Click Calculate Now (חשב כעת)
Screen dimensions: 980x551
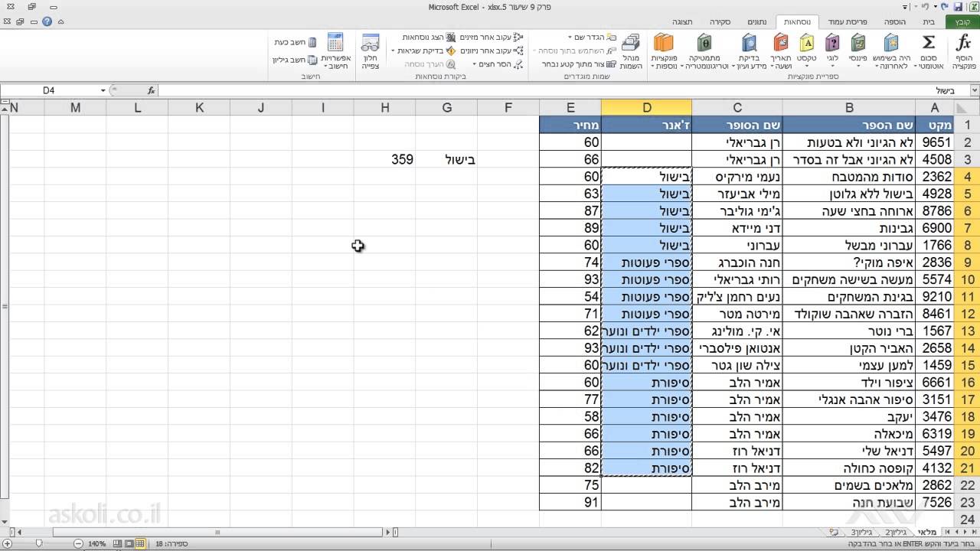(295, 43)
